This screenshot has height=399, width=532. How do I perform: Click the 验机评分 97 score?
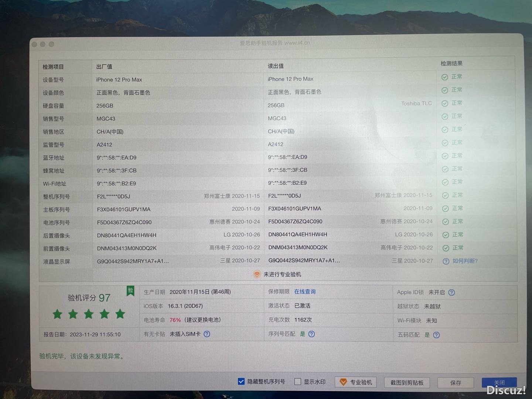89,298
